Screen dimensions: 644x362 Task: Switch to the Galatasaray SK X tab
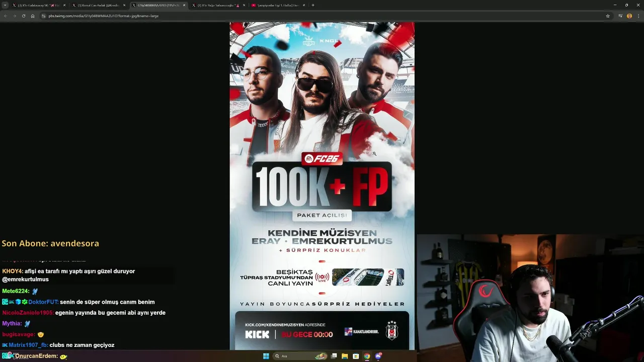click(38, 5)
